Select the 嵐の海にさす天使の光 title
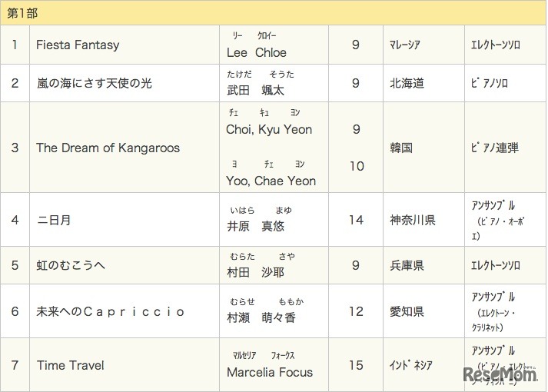 pos(94,83)
